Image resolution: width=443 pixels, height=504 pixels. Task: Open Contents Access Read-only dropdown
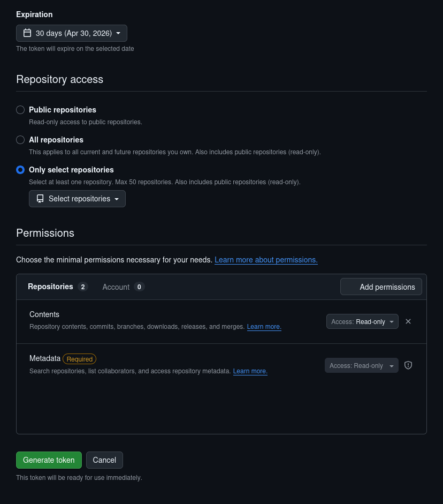(362, 321)
